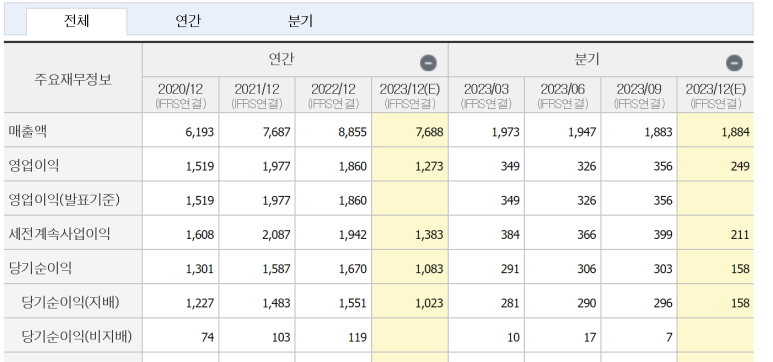Click the 당기순이익 row label
The height and width of the screenshot is (362, 773).
pos(40,268)
